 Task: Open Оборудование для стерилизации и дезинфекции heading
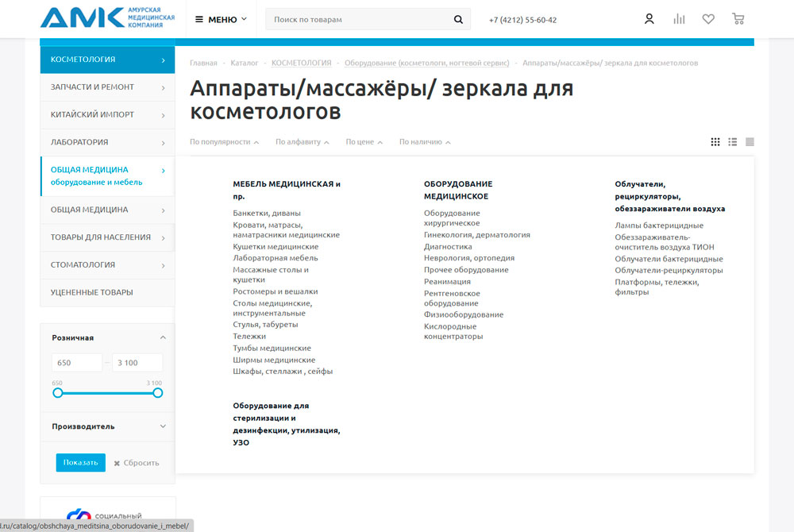287,424
